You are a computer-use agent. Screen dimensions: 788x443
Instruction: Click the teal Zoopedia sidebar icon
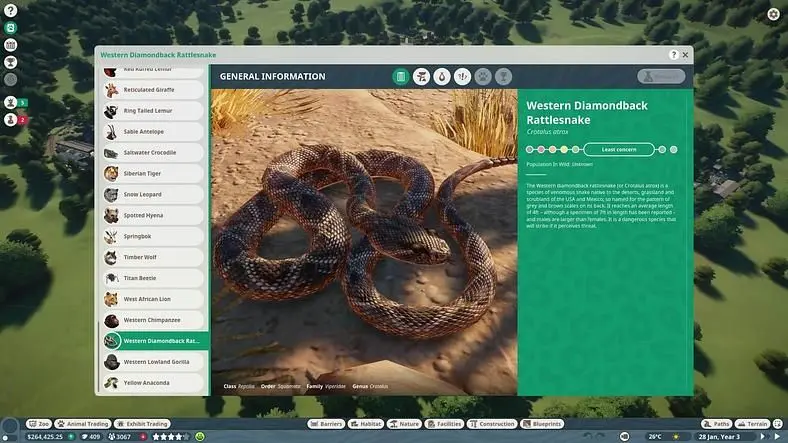click(x=11, y=28)
